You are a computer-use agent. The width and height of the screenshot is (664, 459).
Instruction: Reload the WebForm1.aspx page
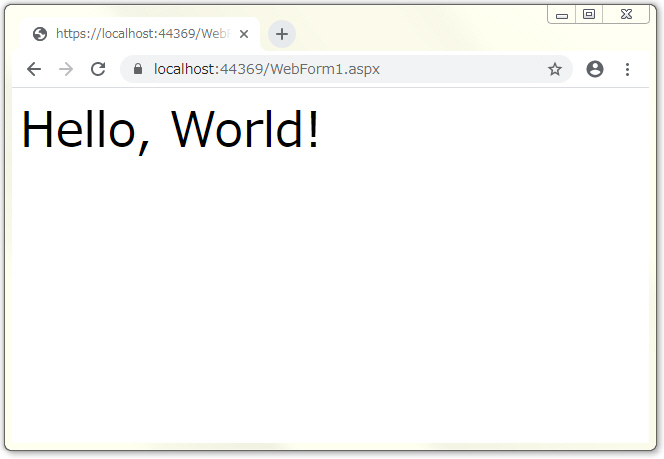click(x=98, y=69)
